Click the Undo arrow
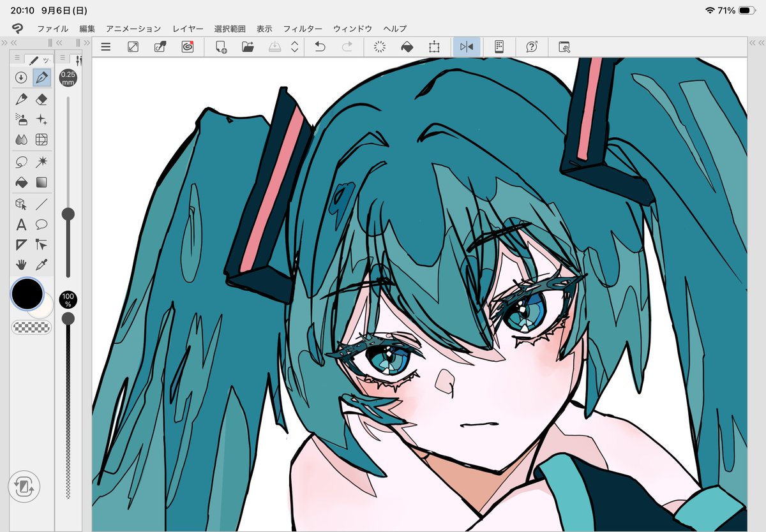The height and width of the screenshot is (532, 766). pyautogui.click(x=320, y=47)
